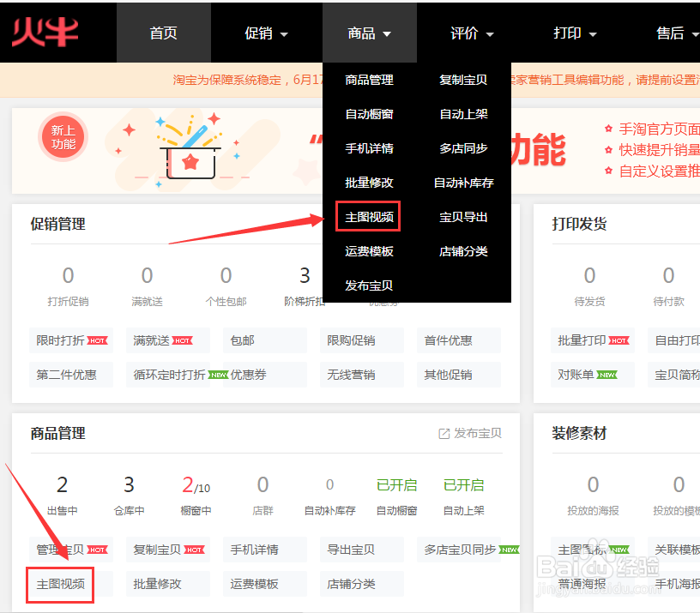Select 自动橱窗 in dropdown menu
The height and width of the screenshot is (613, 700).
pyautogui.click(x=369, y=114)
